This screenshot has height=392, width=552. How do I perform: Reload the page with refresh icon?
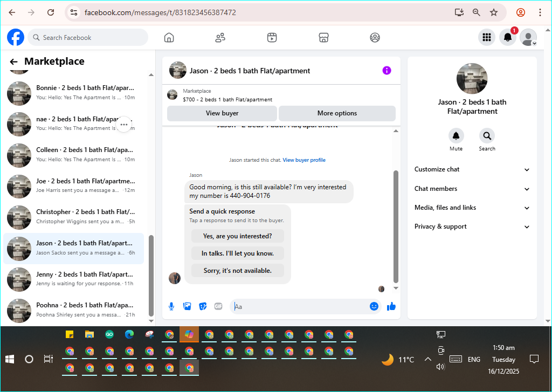pos(51,13)
